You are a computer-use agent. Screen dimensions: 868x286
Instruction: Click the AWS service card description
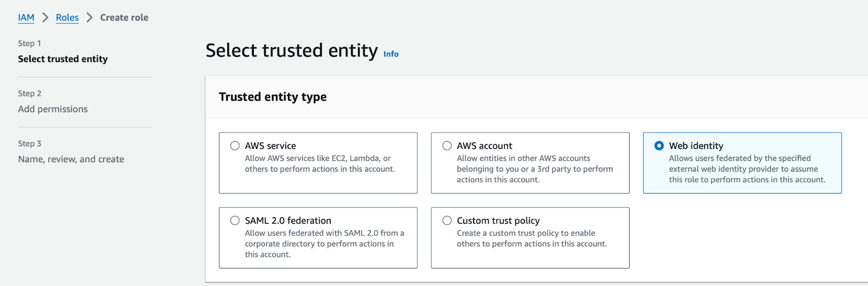coord(320,164)
